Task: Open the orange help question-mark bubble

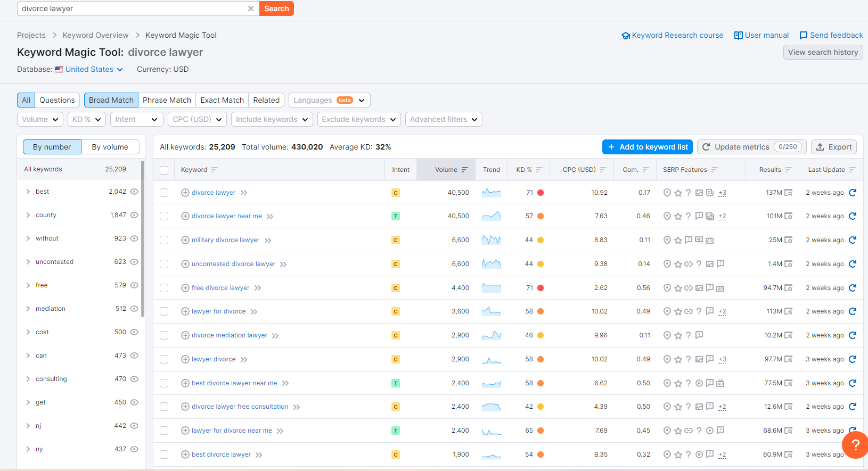Action: tap(855, 445)
